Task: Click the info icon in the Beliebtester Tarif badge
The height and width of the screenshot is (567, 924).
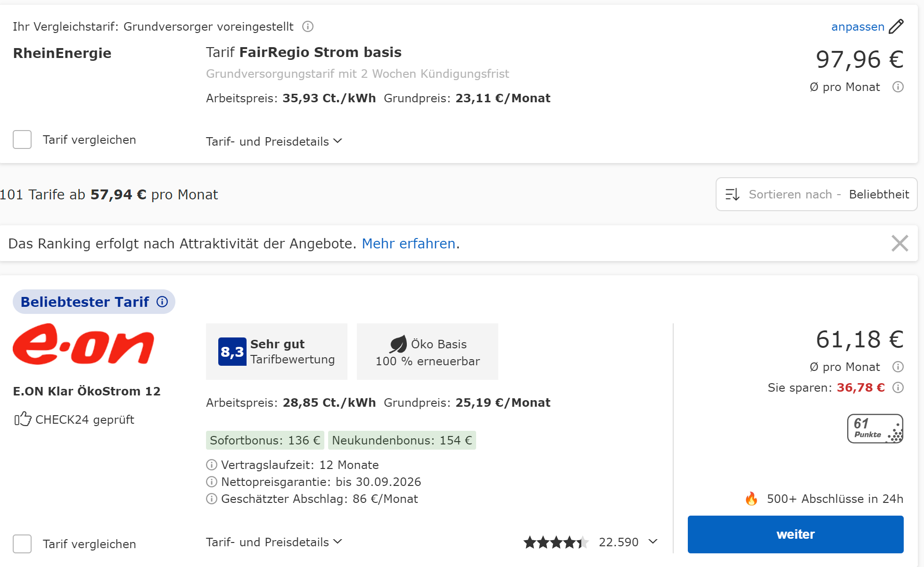Action: (x=162, y=302)
